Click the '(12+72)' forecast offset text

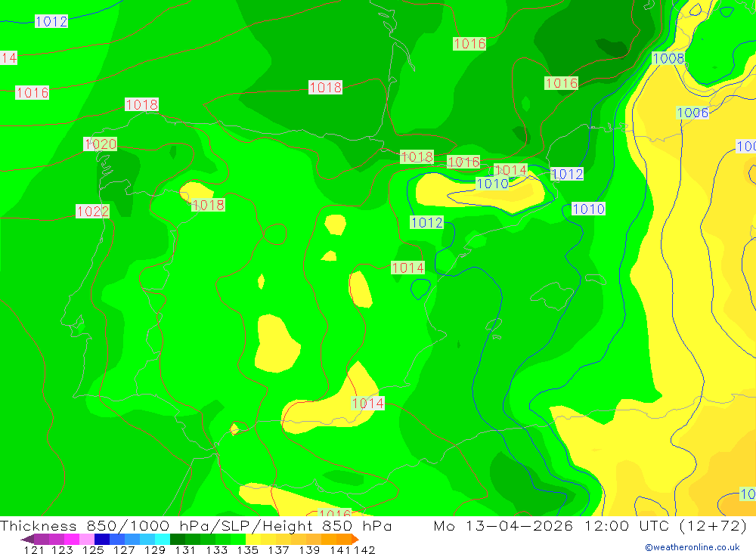pyautogui.click(x=713, y=525)
